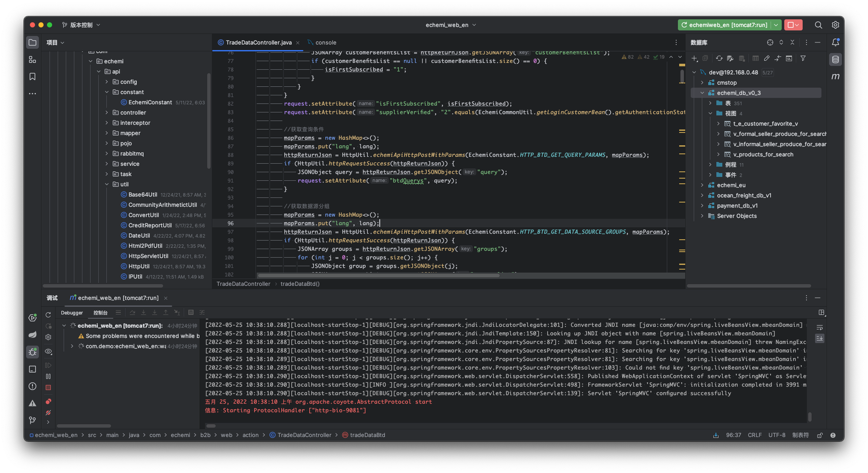Open the Git branch tool window icon
The image size is (868, 473).
point(32,420)
